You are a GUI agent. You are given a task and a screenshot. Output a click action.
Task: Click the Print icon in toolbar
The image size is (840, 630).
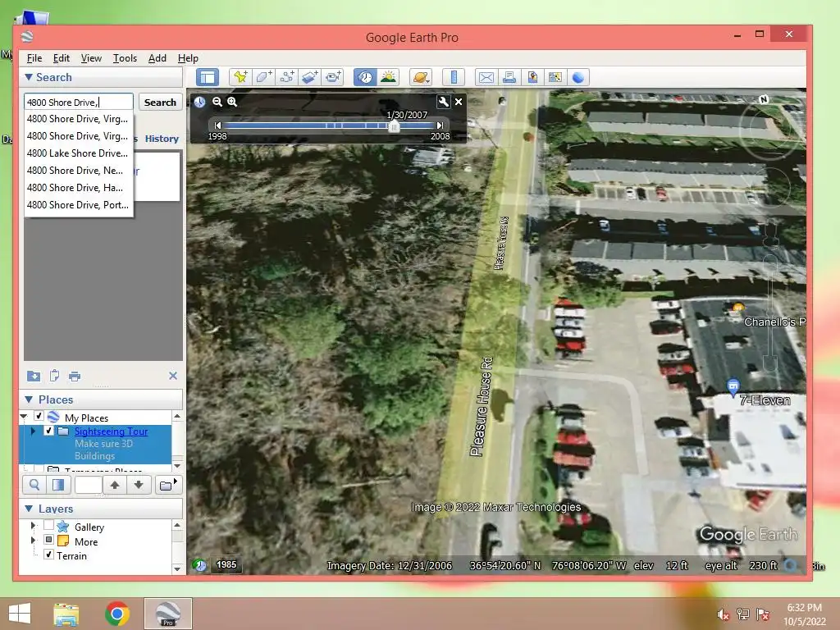(x=509, y=77)
